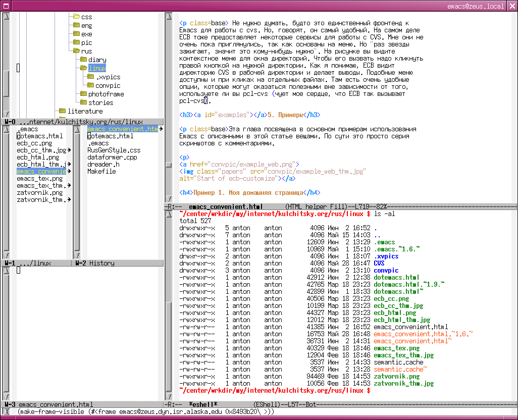Select the exe folder icon in tree
518x420 pixels.
point(76,34)
